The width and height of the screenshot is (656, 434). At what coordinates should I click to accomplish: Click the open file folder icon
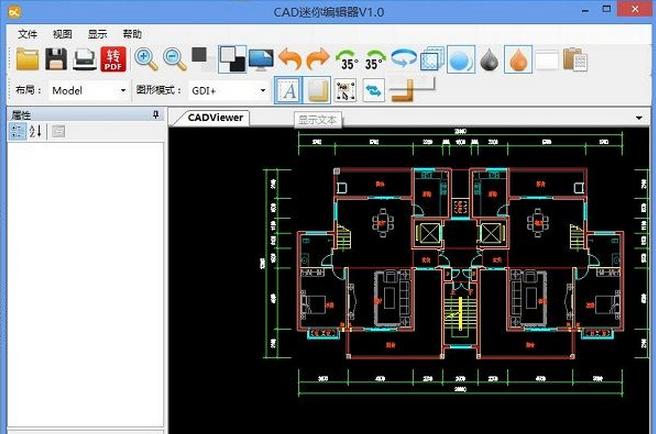pyautogui.click(x=27, y=59)
